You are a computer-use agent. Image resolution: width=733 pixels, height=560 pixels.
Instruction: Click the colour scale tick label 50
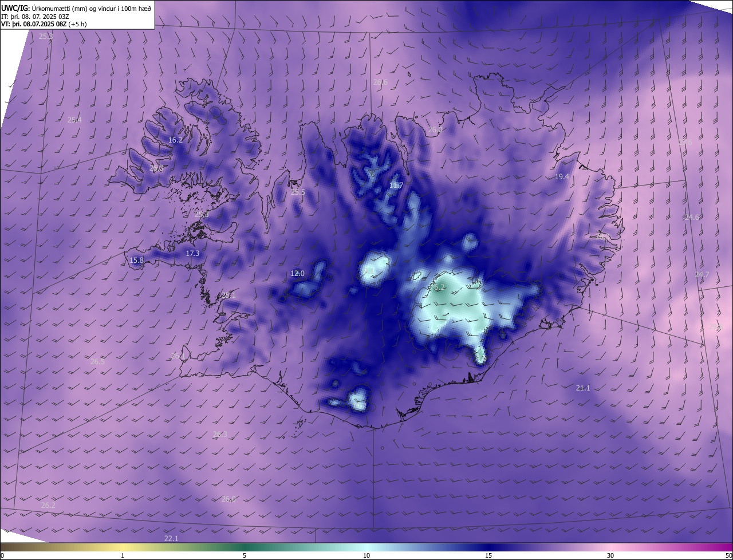point(728,555)
